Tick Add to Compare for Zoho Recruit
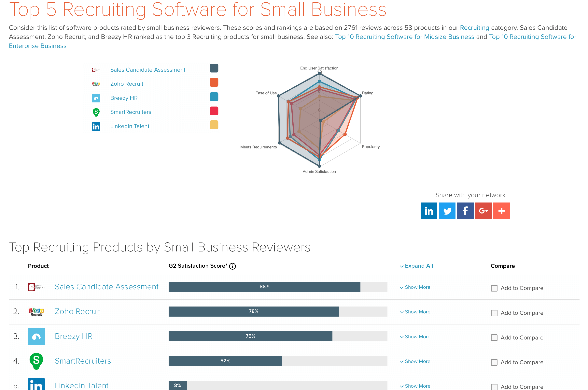The height and width of the screenshot is (390, 588). (494, 313)
